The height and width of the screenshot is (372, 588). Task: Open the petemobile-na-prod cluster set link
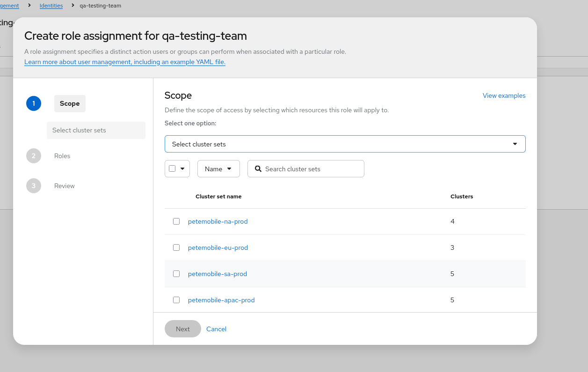[x=218, y=221]
